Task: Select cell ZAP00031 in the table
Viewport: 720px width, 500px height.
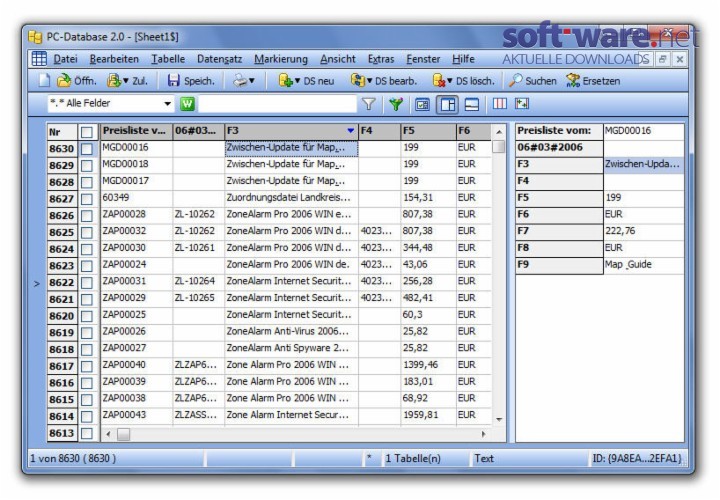Action: click(x=136, y=281)
